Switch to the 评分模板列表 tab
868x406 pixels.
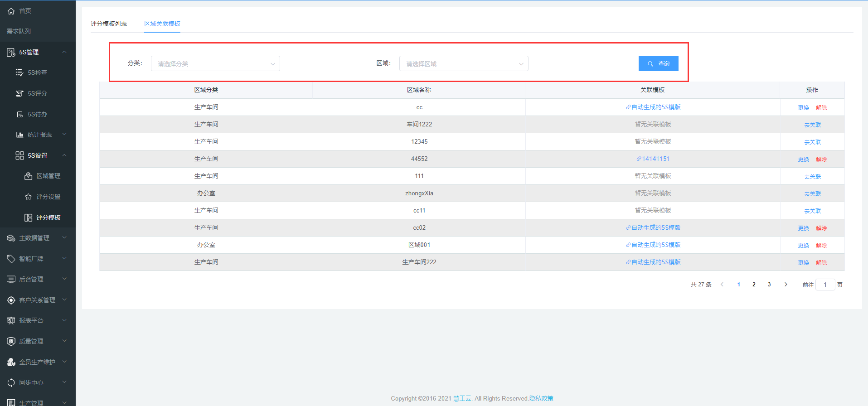109,24
